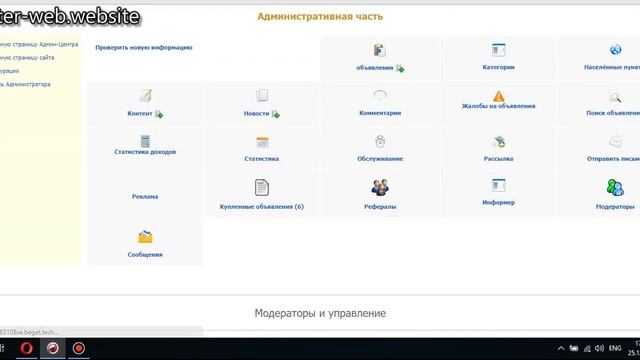Open the Сообщения mail icon

click(145, 237)
